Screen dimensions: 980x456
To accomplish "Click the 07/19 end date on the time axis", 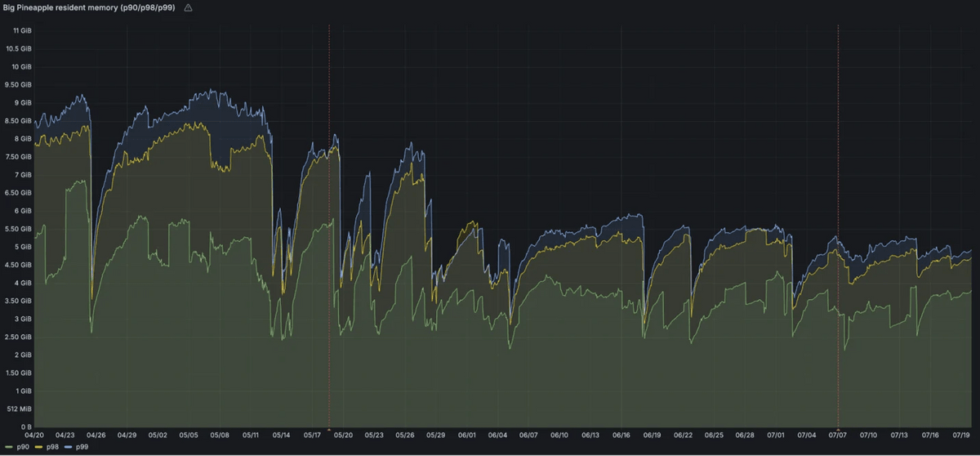I will tap(961, 436).
